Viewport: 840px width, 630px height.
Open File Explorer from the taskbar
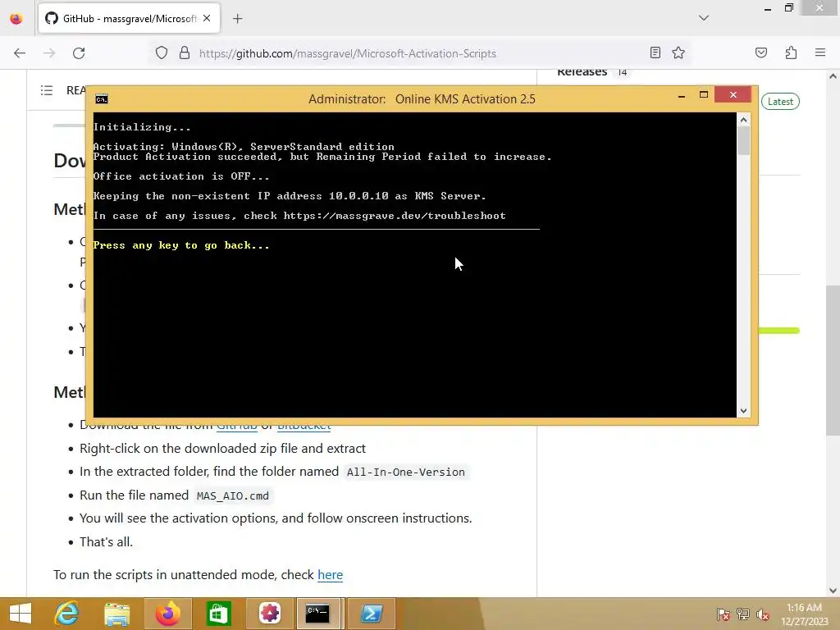coord(116,614)
